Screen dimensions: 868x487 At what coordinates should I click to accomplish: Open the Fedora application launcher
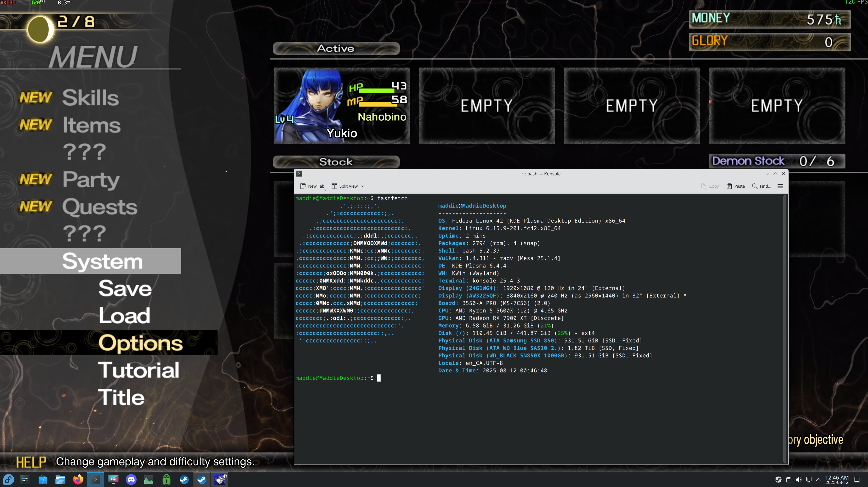pyautogui.click(x=9, y=480)
